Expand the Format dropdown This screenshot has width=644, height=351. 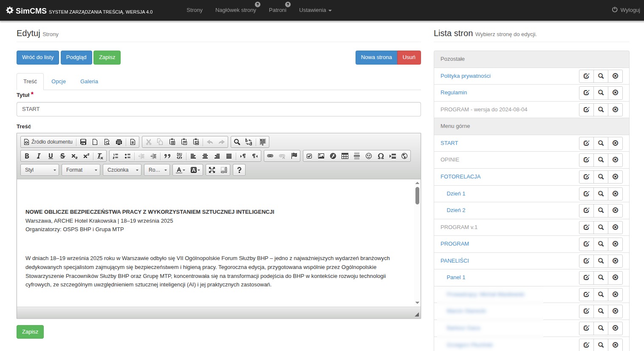[81, 170]
